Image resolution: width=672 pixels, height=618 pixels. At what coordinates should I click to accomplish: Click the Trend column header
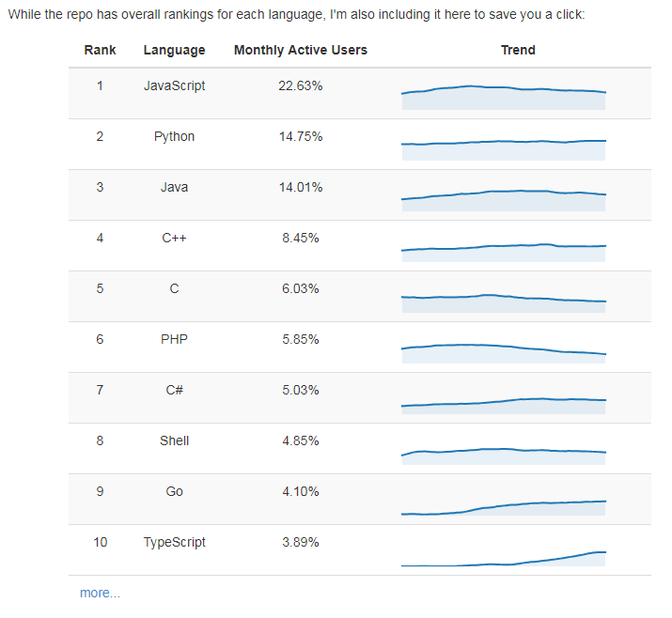pos(518,50)
